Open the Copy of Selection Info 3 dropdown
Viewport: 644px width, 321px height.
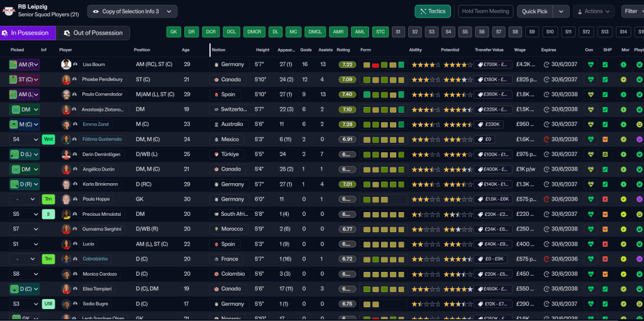pyautogui.click(x=132, y=11)
